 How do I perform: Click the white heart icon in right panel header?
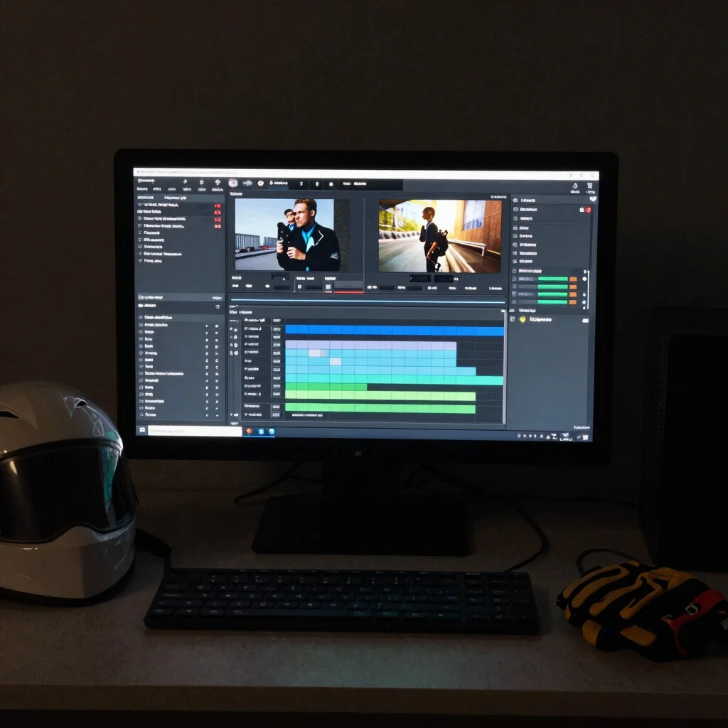tap(593, 199)
